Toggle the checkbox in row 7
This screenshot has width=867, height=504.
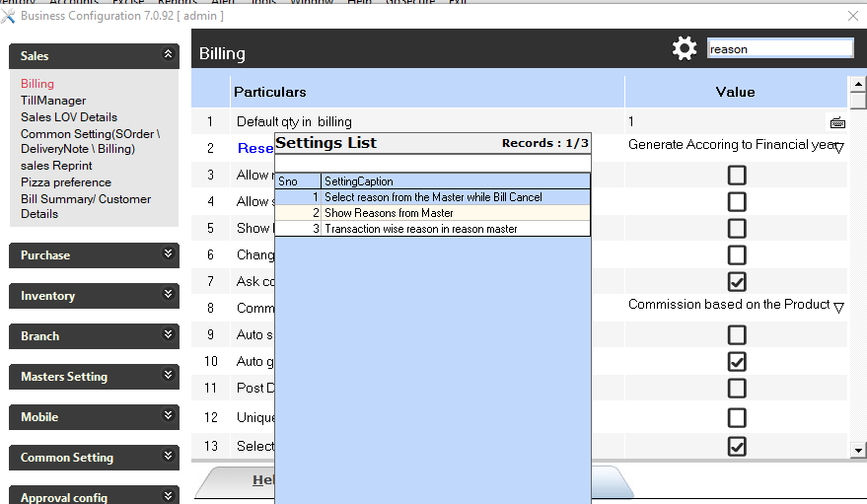point(736,282)
